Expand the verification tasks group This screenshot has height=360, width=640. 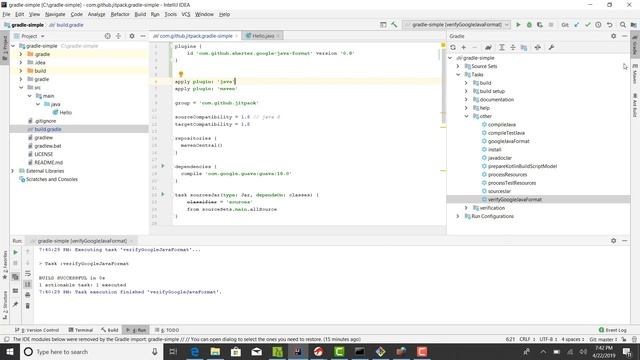pyautogui.click(x=466, y=208)
